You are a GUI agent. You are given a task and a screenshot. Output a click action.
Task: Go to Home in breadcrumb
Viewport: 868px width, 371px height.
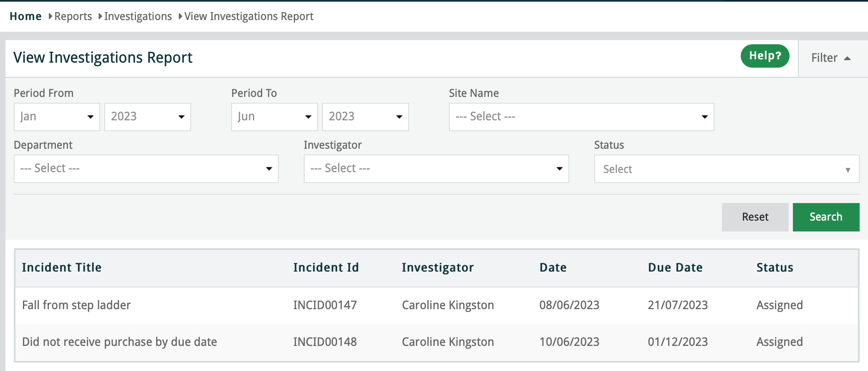[x=25, y=16]
